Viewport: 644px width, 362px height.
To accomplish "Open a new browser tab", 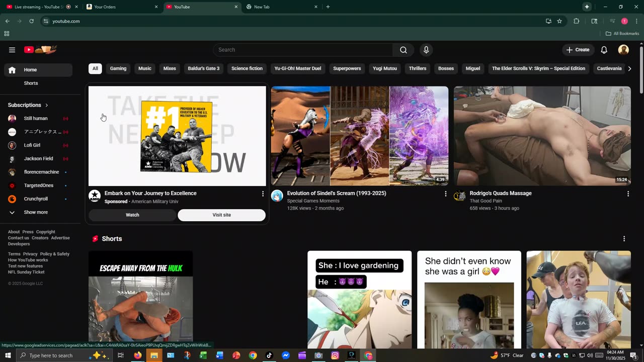I will coord(328,7).
